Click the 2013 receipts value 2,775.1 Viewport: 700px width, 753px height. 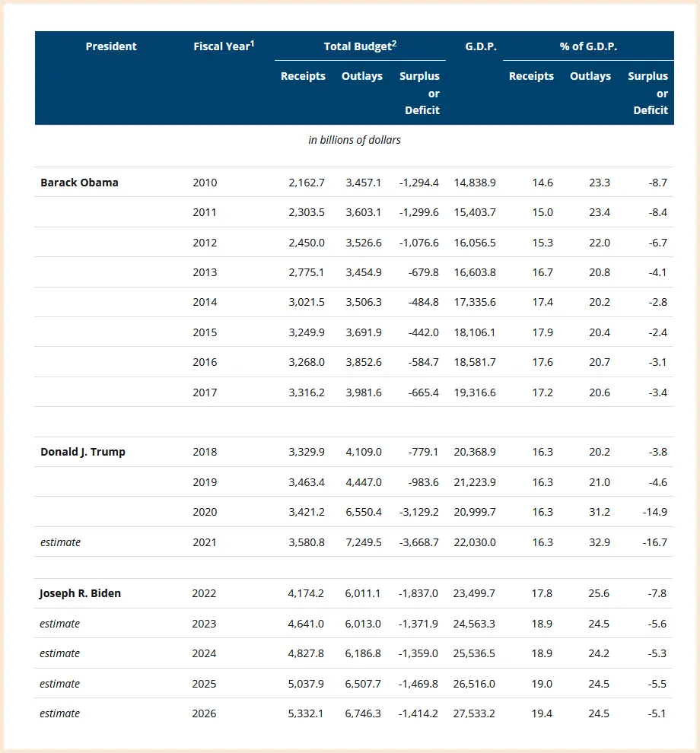(306, 272)
